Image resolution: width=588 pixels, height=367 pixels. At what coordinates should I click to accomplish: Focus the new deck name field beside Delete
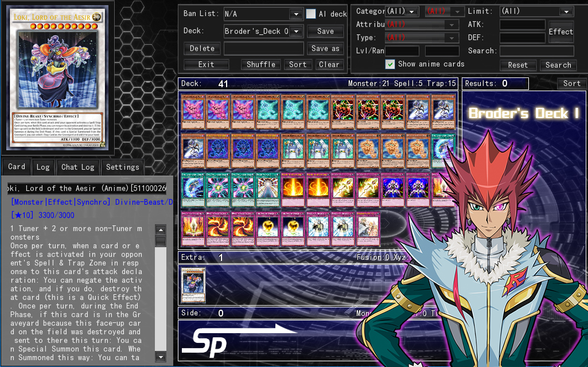pyautogui.click(x=264, y=48)
